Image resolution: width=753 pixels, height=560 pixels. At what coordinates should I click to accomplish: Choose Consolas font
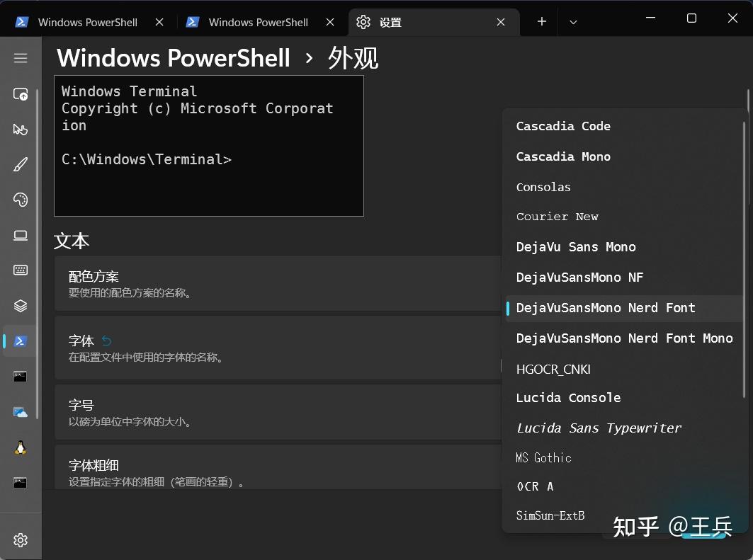tap(623, 187)
